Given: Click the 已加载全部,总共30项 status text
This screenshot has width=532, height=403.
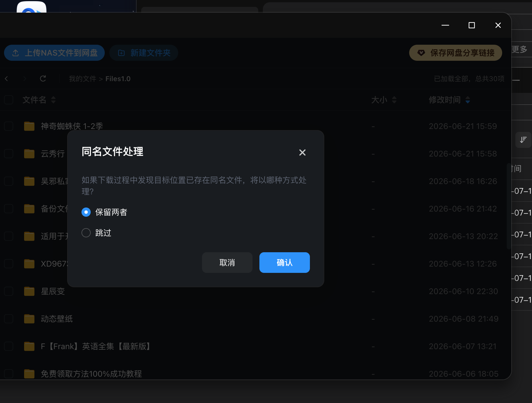Looking at the screenshot, I should tap(469, 79).
